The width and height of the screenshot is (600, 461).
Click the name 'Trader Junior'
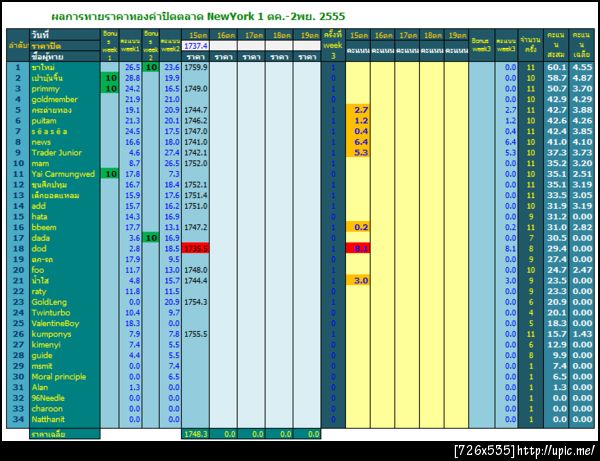click(57, 153)
